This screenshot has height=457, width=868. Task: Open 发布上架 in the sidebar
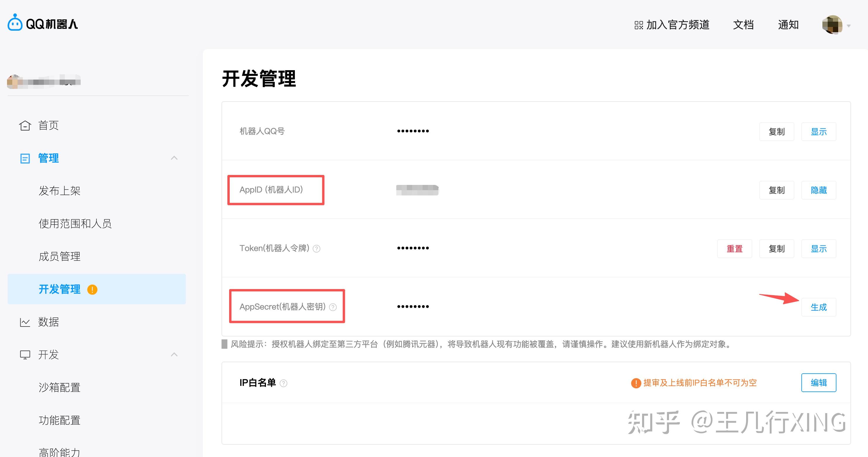60,191
